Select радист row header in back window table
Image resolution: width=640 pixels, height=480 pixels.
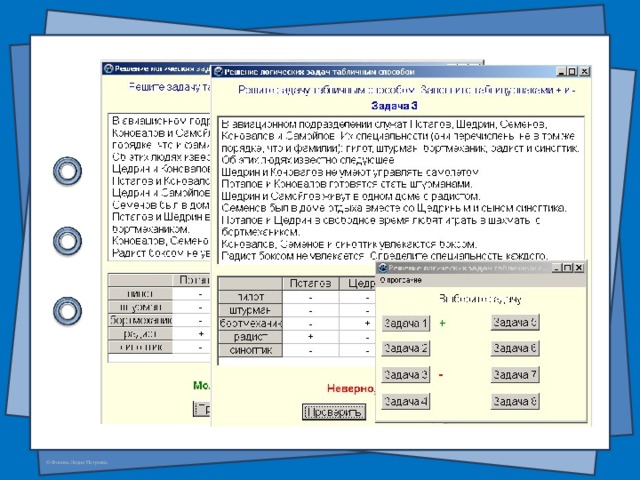pos(140,334)
